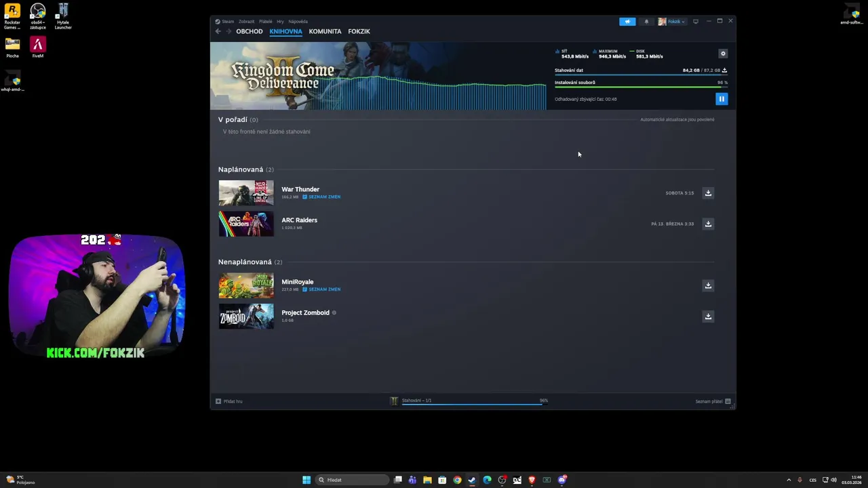Show hidden system tray icons

click(x=789, y=480)
